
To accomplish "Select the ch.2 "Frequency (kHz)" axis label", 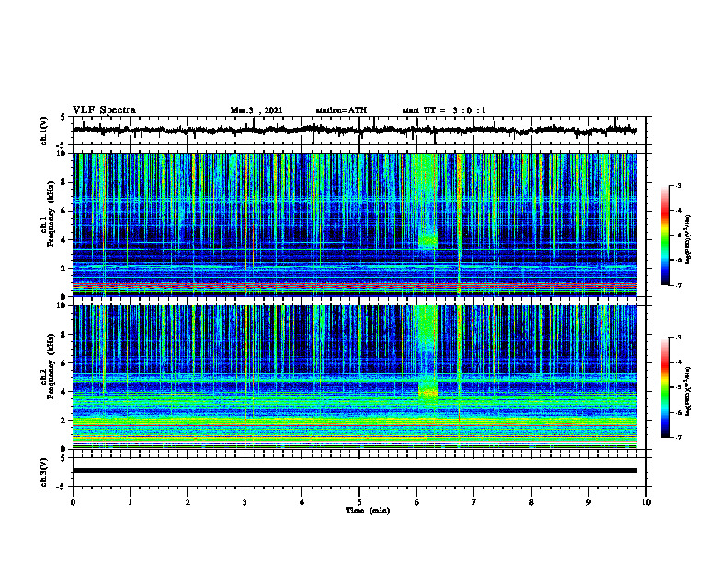I will coord(50,366).
